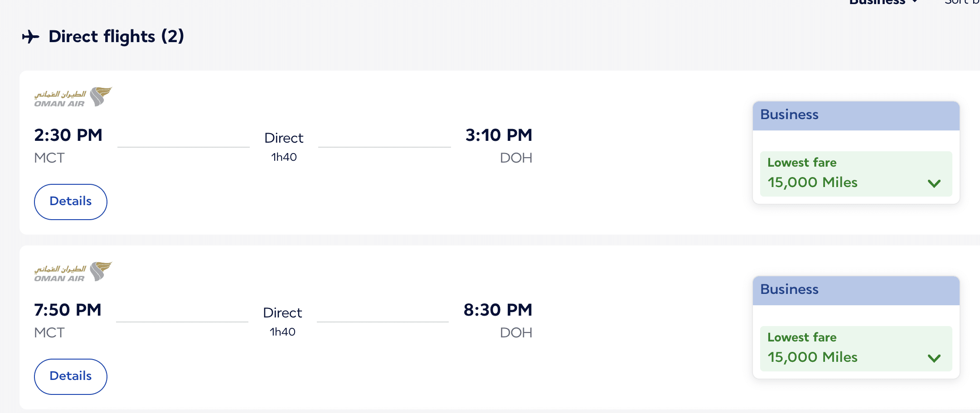
Task: Click Oman Air logo on 2:30 PM flight
Action: pyautogui.click(x=73, y=97)
